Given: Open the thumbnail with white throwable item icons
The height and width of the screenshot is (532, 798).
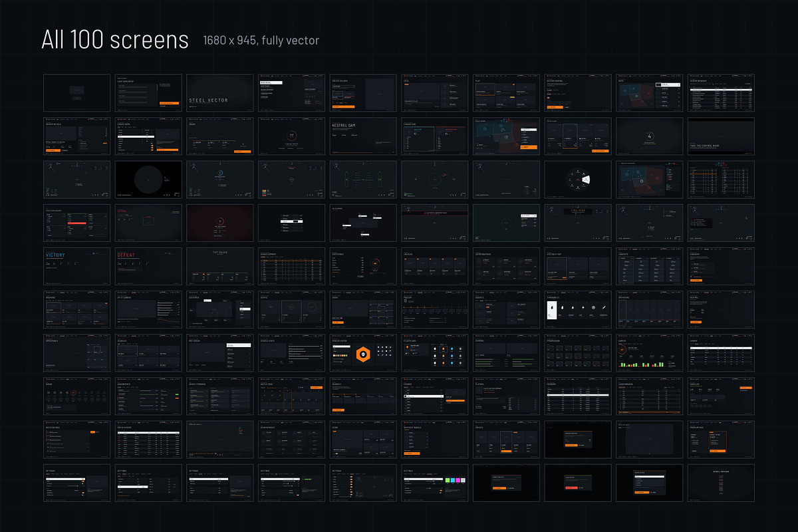Looking at the screenshot, I should click(x=578, y=309).
